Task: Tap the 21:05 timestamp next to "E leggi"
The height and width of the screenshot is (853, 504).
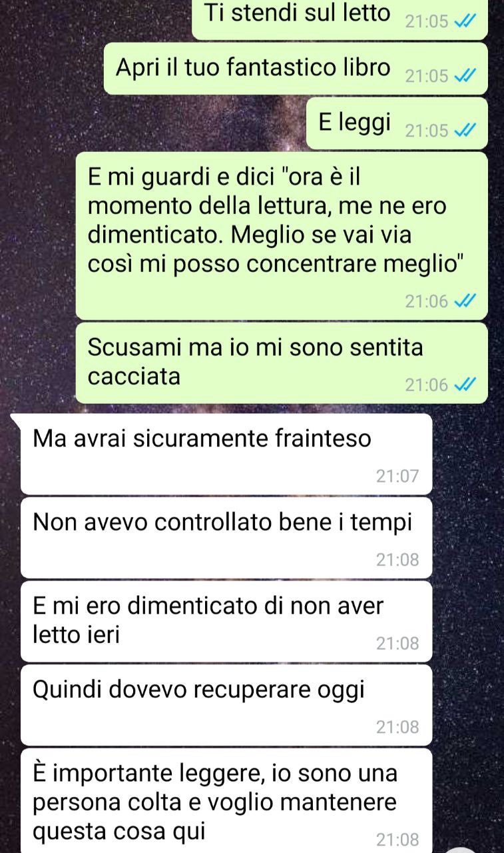Action: [x=427, y=131]
